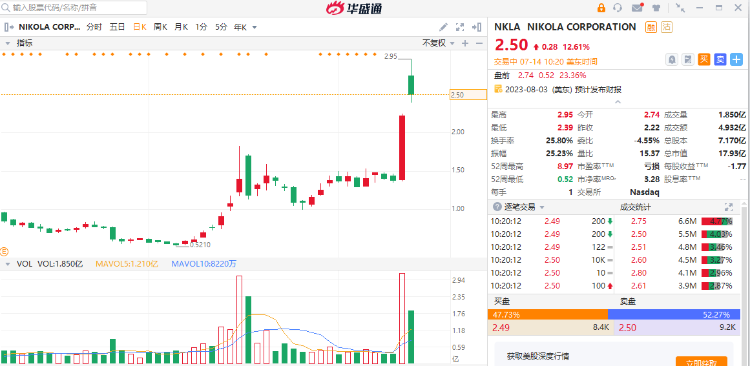Switch to the 周K chart tab

click(160, 27)
